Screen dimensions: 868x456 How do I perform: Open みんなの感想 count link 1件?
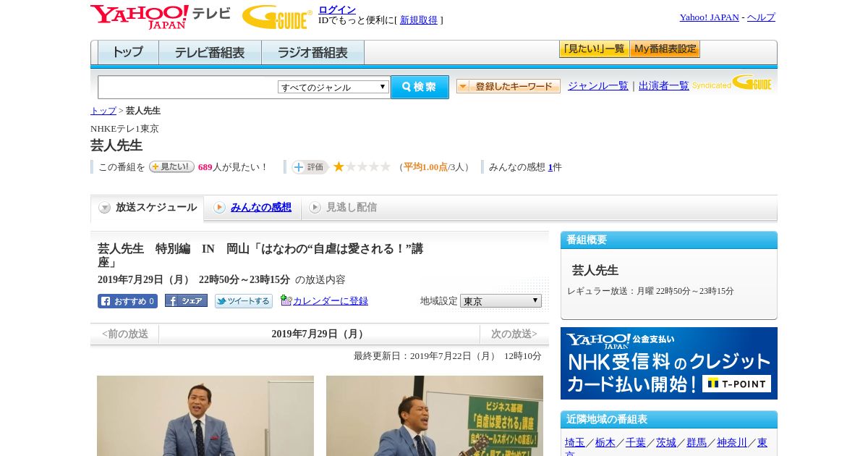(x=550, y=167)
